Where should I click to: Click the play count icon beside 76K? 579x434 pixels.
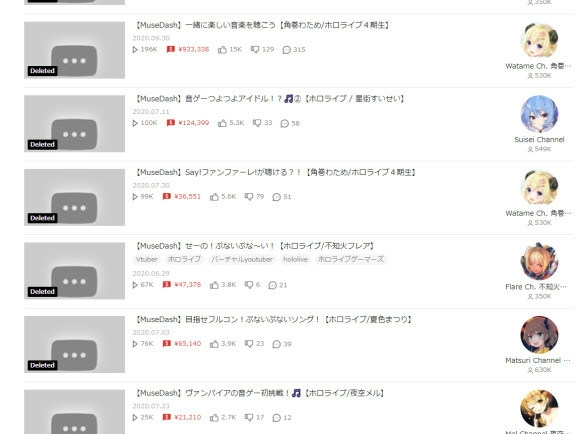click(x=135, y=344)
